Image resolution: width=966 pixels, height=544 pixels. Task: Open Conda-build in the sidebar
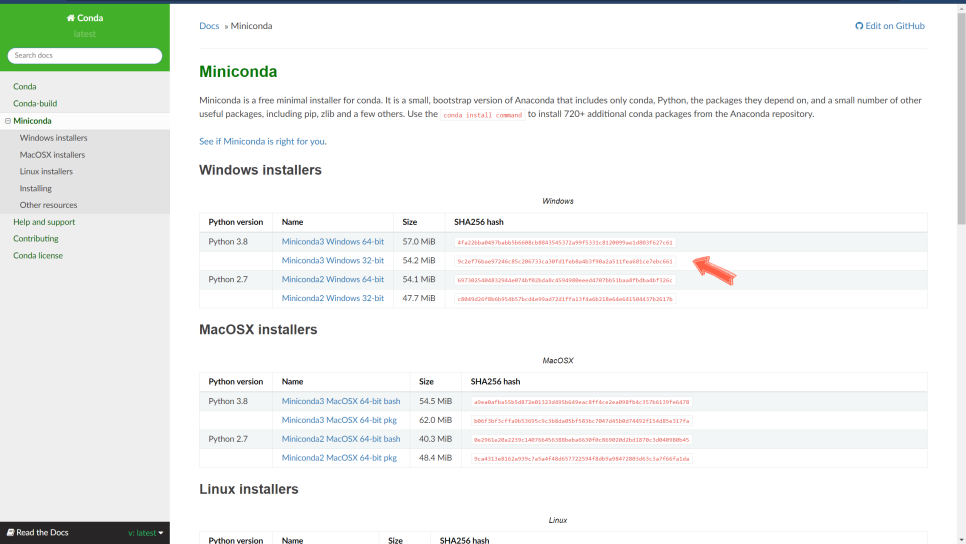(x=35, y=104)
